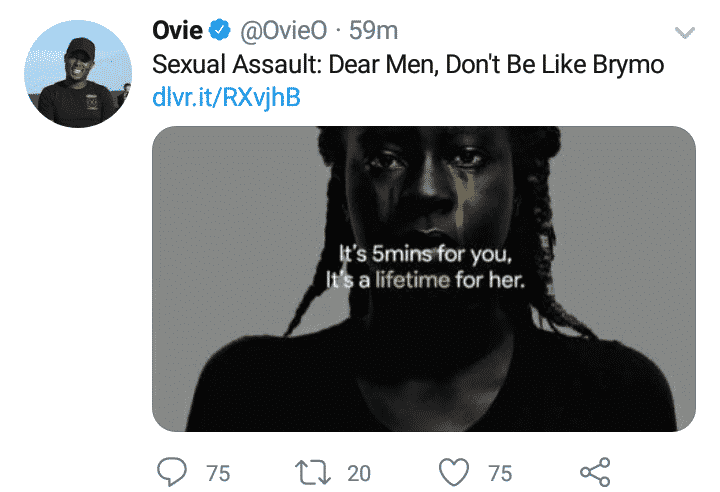Click the blue verified badge beside Ovie
The image size is (720, 492).
(219, 31)
